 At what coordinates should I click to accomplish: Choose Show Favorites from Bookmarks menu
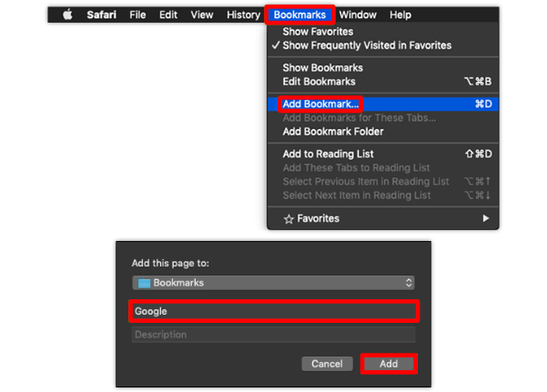(383, 32)
